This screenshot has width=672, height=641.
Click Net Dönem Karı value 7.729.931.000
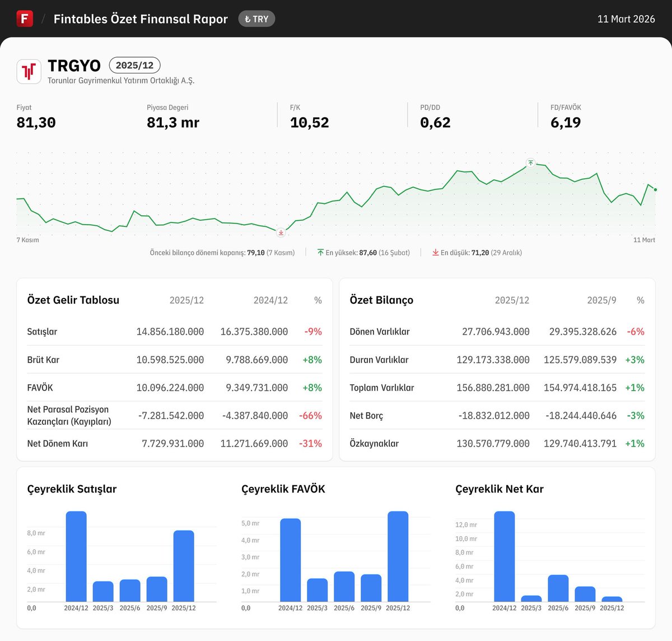173,444
